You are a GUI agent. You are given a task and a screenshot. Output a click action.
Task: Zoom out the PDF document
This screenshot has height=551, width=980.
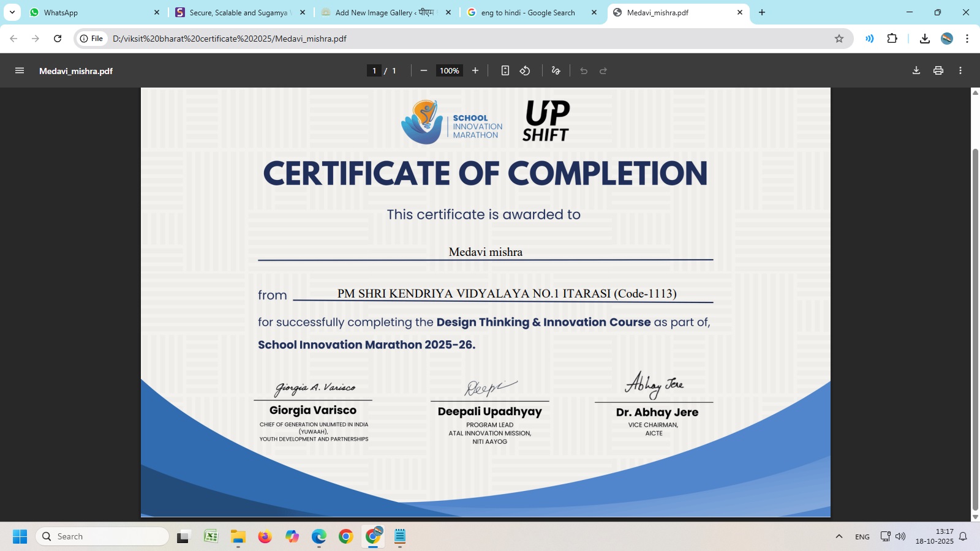pos(423,71)
